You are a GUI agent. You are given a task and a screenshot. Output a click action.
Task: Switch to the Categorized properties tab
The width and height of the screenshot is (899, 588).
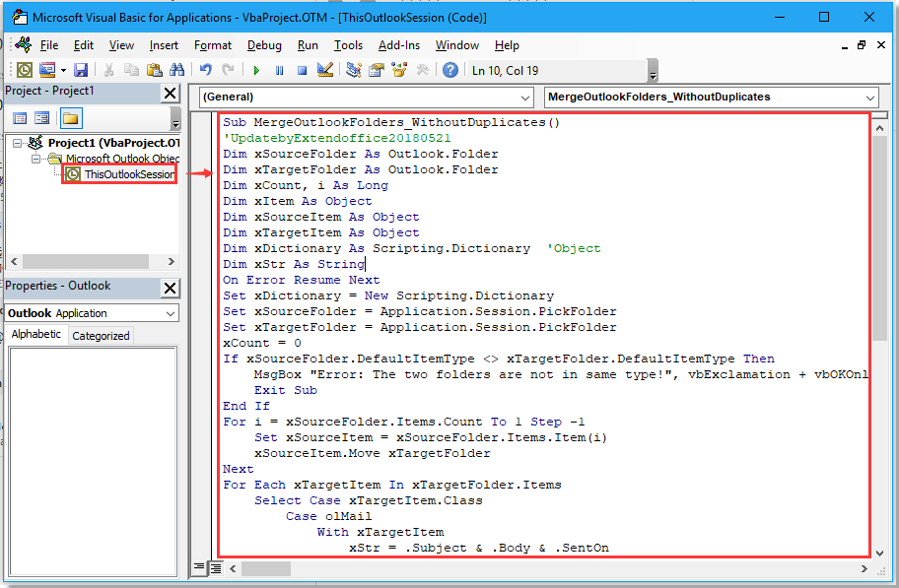coord(101,335)
